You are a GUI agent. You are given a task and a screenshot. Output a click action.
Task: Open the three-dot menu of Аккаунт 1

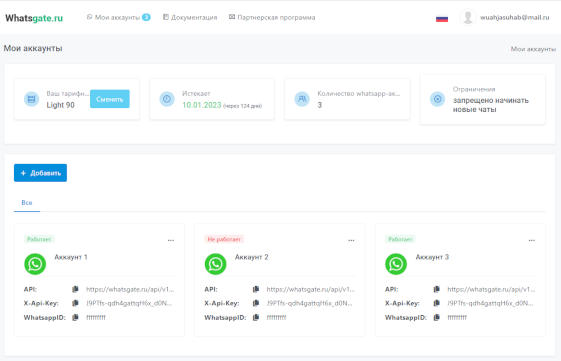tap(171, 240)
